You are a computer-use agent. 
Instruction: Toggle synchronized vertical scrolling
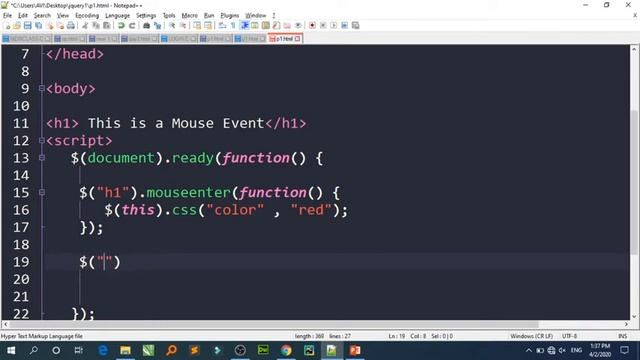[x=197, y=25]
